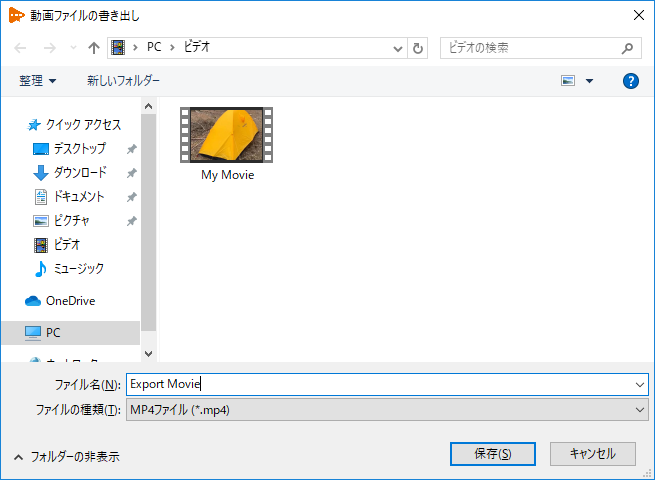Click the search magnifier icon
Viewport: 655px width, 480px height.
click(627, 48)
